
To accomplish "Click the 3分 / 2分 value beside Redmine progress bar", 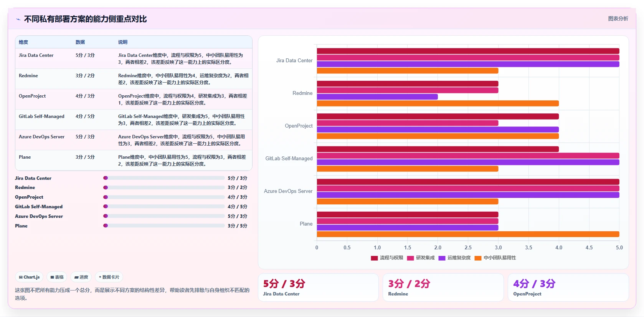I will point(238,188).
